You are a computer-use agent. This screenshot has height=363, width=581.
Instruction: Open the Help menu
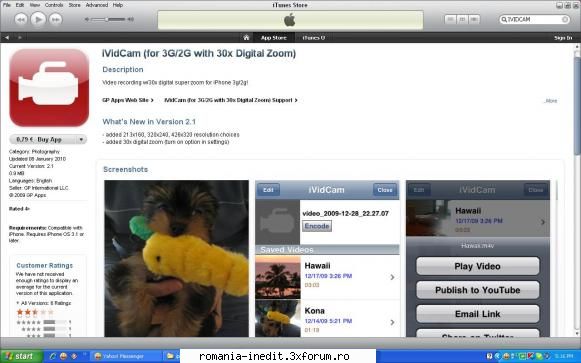point(118,5)
